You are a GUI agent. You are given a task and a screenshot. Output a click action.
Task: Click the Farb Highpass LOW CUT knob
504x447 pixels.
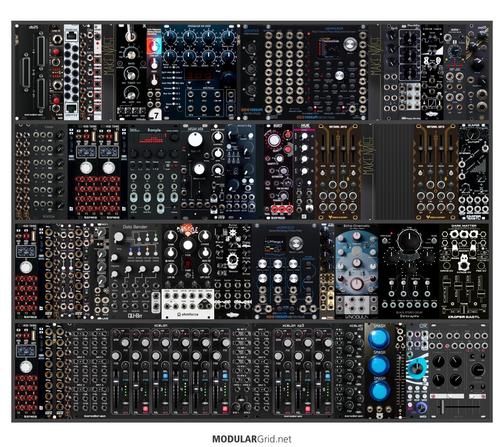click(x=154, y=47)
